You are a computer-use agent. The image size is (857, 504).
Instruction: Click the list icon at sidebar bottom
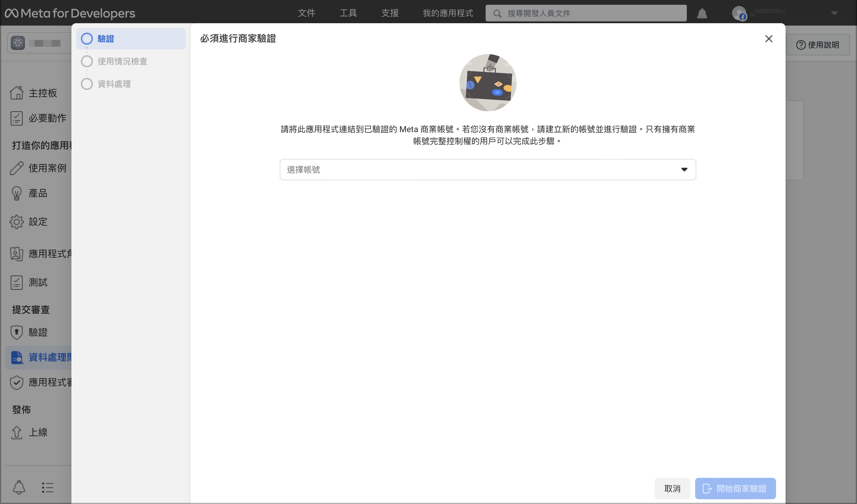point(48,487)
